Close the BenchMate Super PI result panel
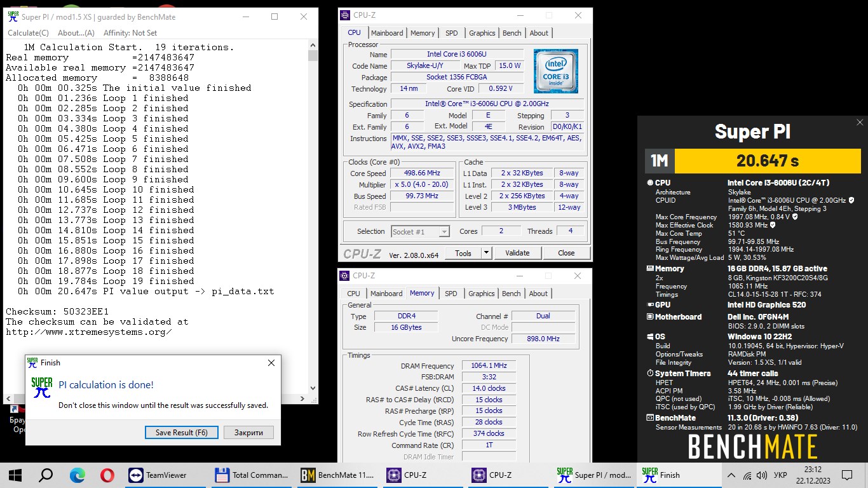868x488 pixels. pos(860,123)
